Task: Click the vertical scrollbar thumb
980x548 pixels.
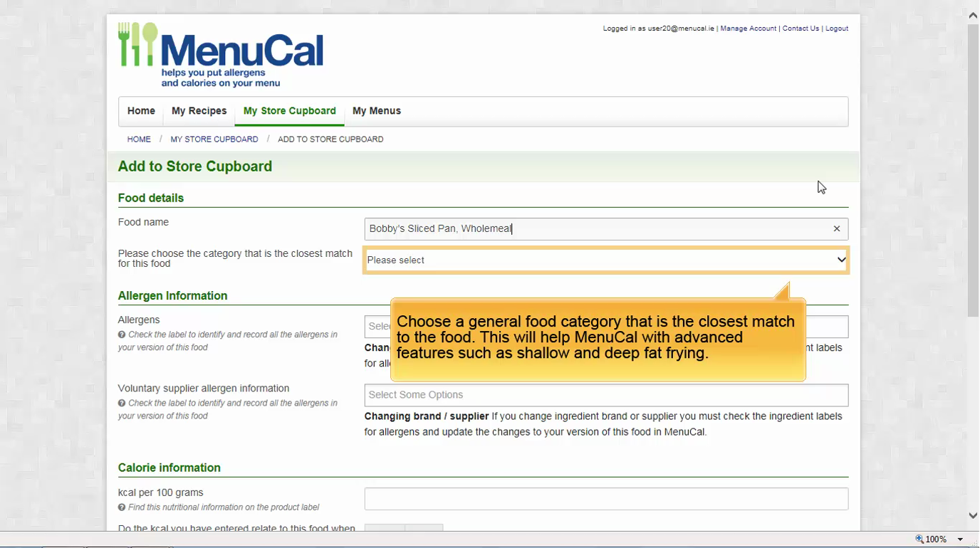Action: 973,169
